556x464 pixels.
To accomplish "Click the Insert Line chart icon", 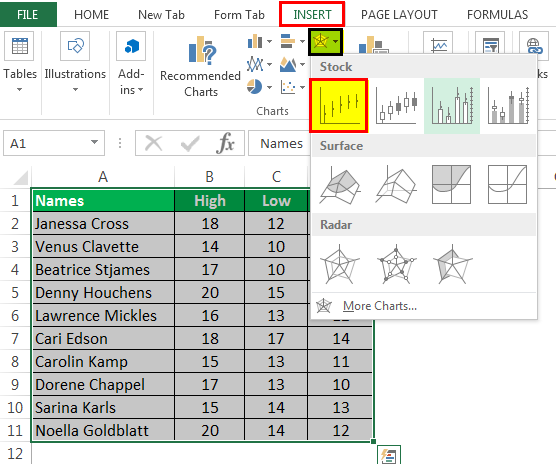I will 255,64.
